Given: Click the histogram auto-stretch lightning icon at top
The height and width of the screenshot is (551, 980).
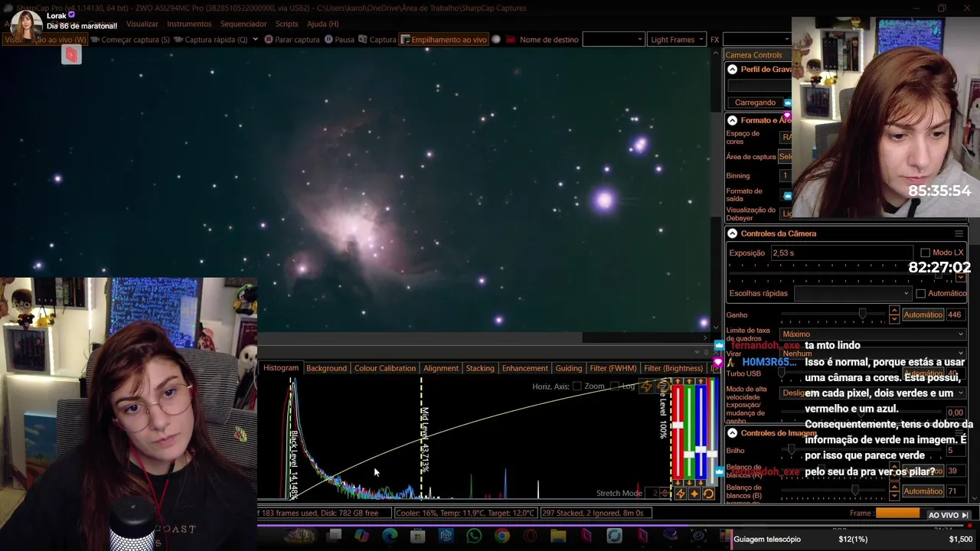Looking at the screenshot, I should (x=646, y=387).
